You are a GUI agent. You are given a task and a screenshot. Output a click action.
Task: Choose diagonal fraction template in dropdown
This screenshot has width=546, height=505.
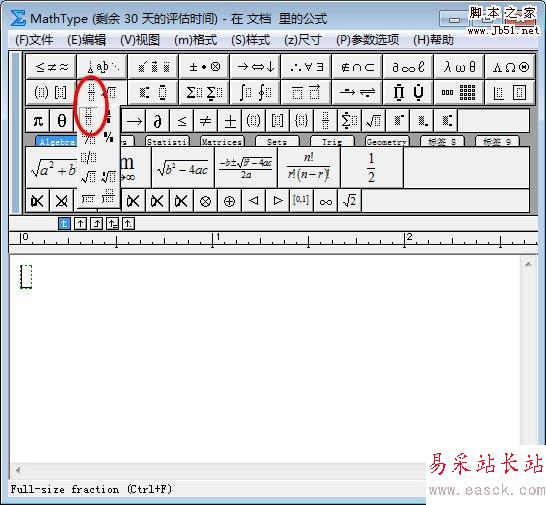coord(88,138)
